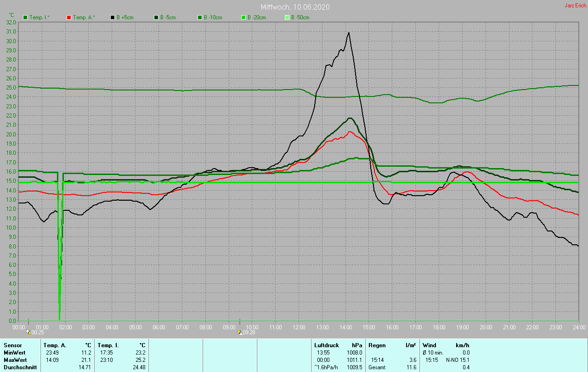The image size is (588, 372).
Task: Click the 18:00 label on the time axis
Action: pos(439,327)
